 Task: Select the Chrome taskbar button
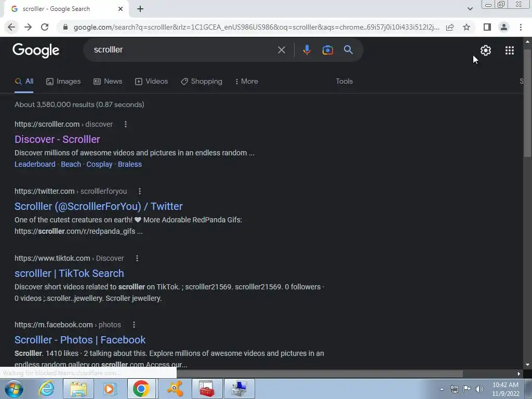point(141,389)
